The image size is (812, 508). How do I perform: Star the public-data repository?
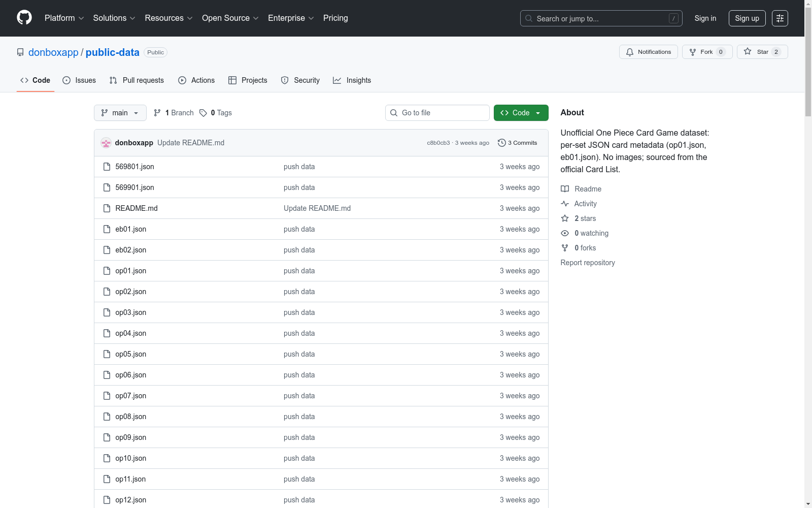click(762, 52)
